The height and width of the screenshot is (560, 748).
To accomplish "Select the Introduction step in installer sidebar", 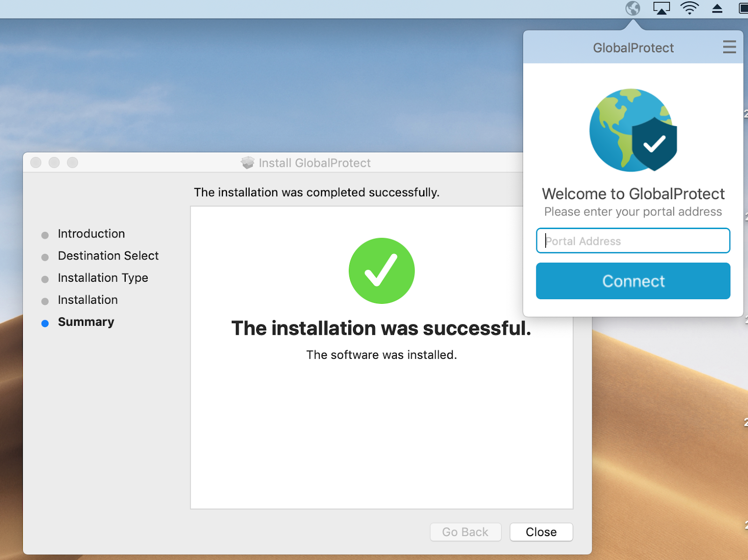I will point(91,234).
